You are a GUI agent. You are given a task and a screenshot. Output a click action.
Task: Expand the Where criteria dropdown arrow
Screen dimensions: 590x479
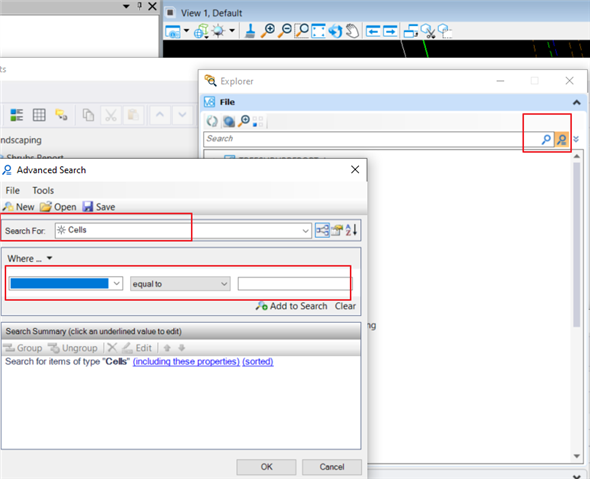(49, 259)
